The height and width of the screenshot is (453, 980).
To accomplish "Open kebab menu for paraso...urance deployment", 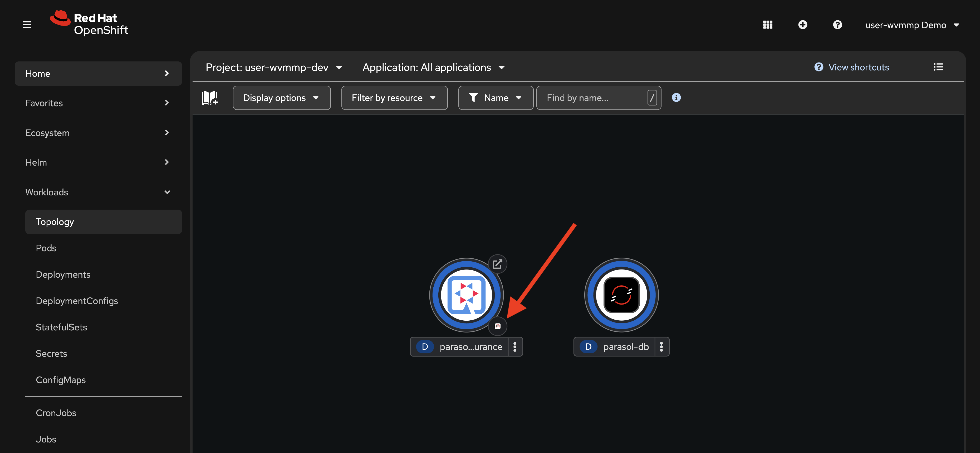I will (x=515, y=347).
